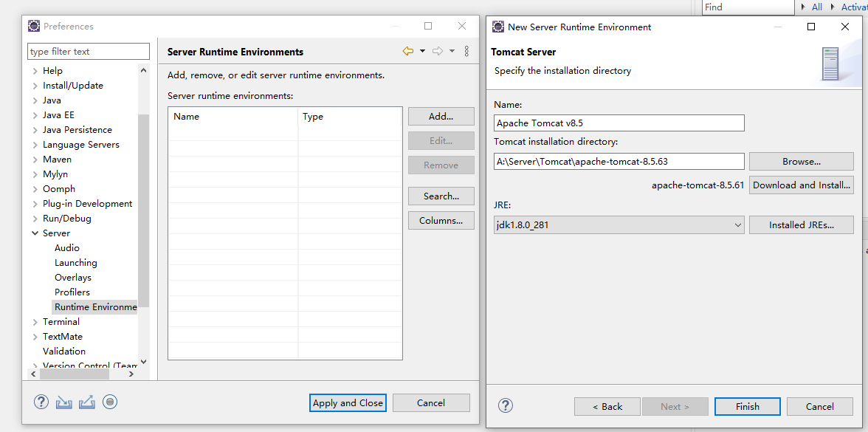868x432 pixels.
Task: Click the Columns... button
Action: point(441,220)
